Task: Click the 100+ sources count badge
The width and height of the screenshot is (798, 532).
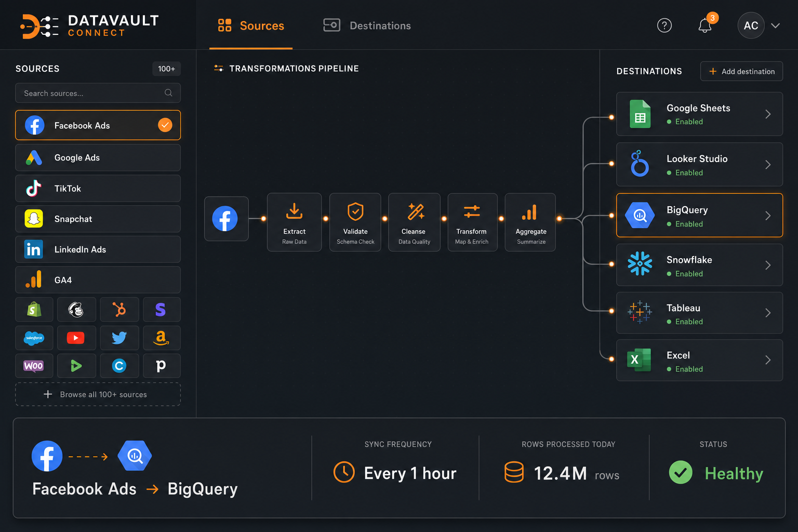Action: coord(166,69)
